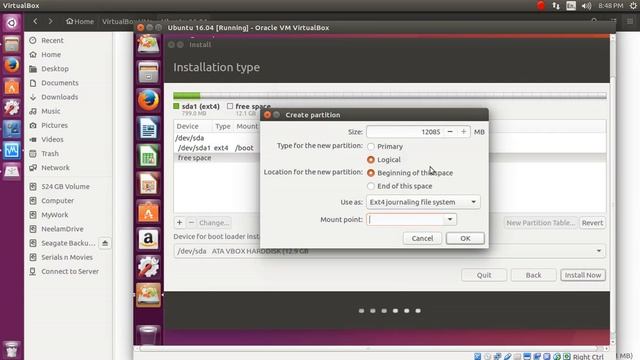Focus the Mount point text field
The width and height of the screenshot is (640, 360).
pos(405,220)
